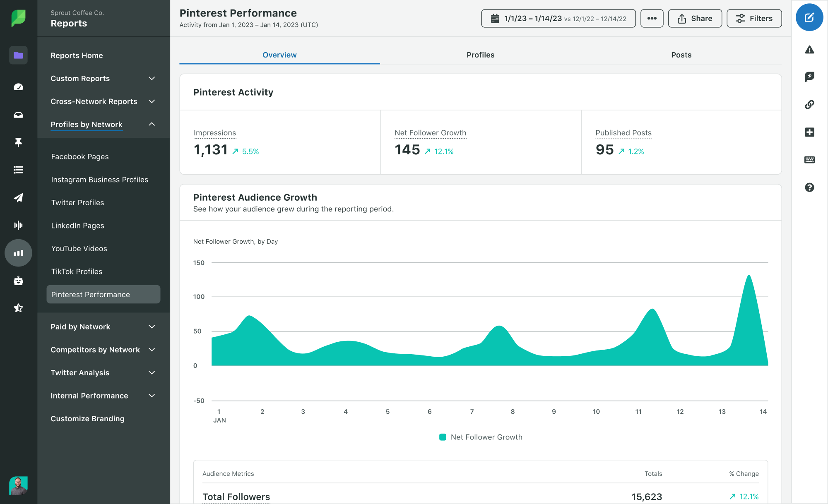Viewport: 828px width, 504px height.
Task: Open the Smart Inbox tray icon
Action: point(18,115)
